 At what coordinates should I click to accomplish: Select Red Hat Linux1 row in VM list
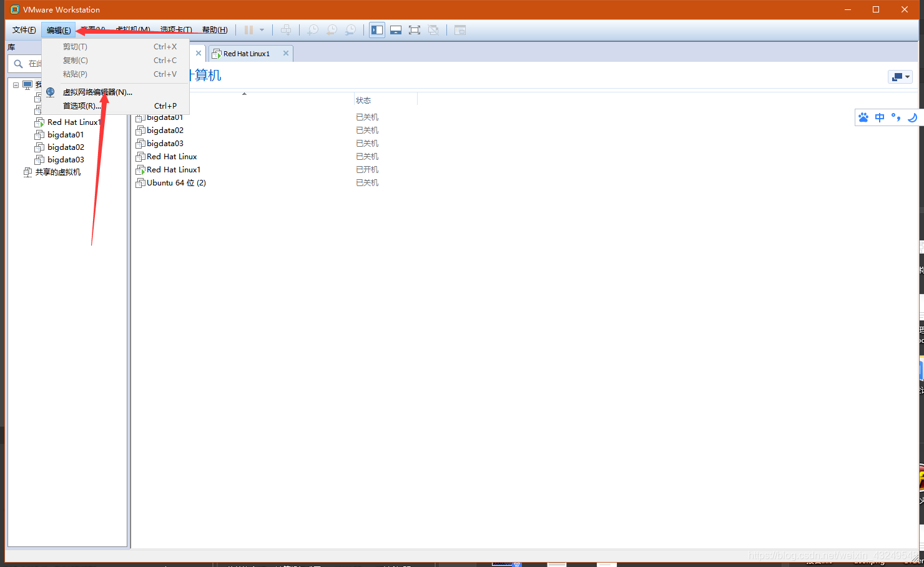coord(174,170)
